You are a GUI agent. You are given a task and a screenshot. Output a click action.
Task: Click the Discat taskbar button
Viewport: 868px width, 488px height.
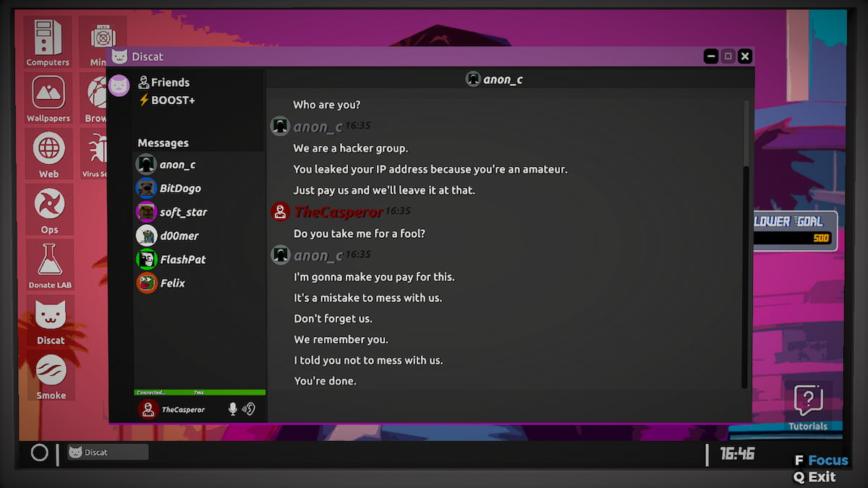(x=107, y=453)
